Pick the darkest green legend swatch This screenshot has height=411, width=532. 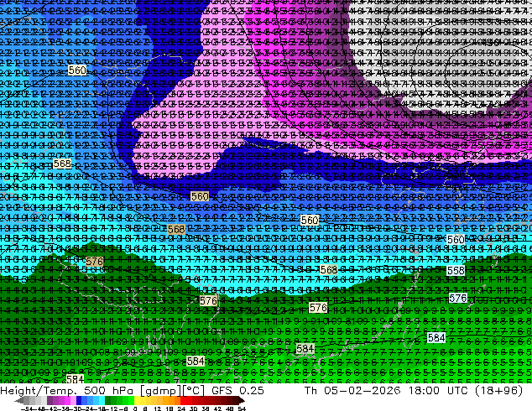[x=108, y=400]
